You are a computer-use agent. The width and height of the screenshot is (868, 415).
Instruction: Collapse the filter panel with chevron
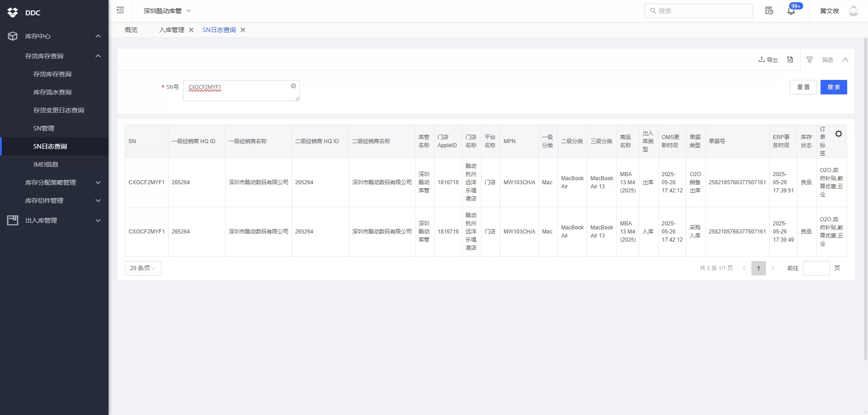pos(845,60)
